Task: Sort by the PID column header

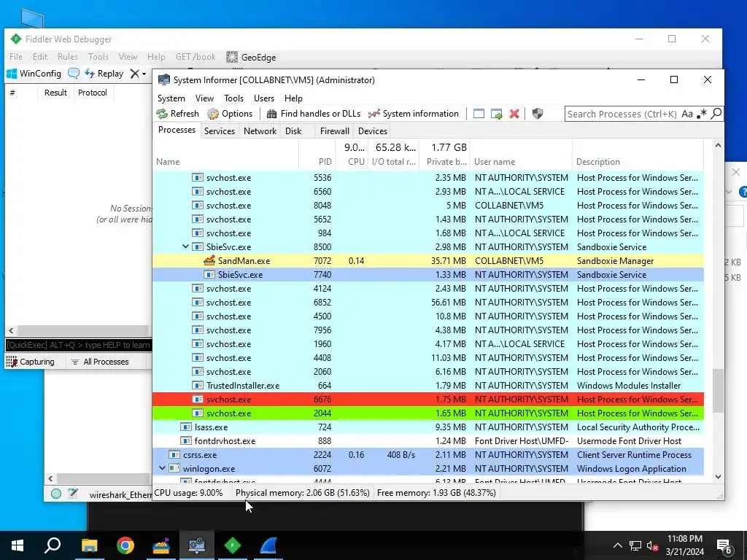Action: pyautogui.click(x=317, y=161)
